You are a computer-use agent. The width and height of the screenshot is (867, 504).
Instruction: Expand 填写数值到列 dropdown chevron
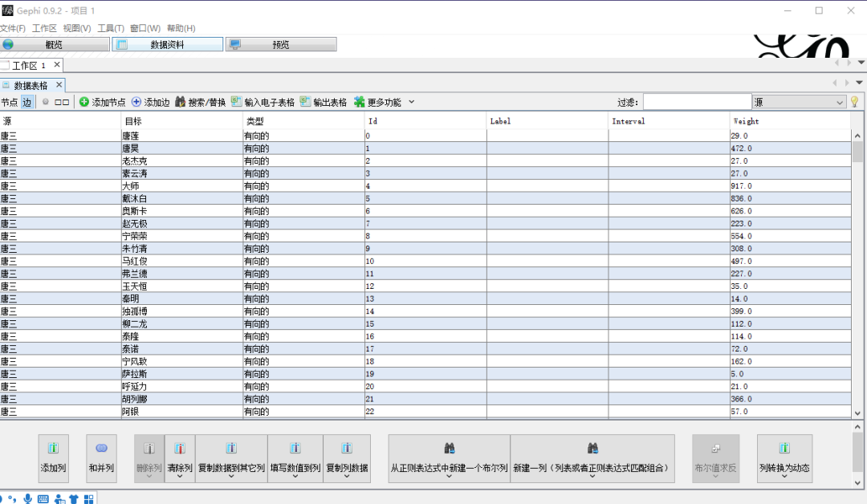point(295,476)
